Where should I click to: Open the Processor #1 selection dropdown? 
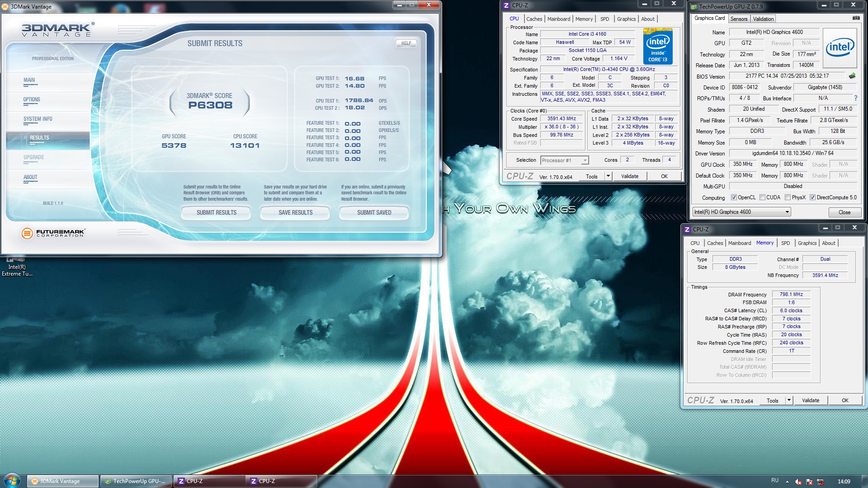[x=564, y=160]
